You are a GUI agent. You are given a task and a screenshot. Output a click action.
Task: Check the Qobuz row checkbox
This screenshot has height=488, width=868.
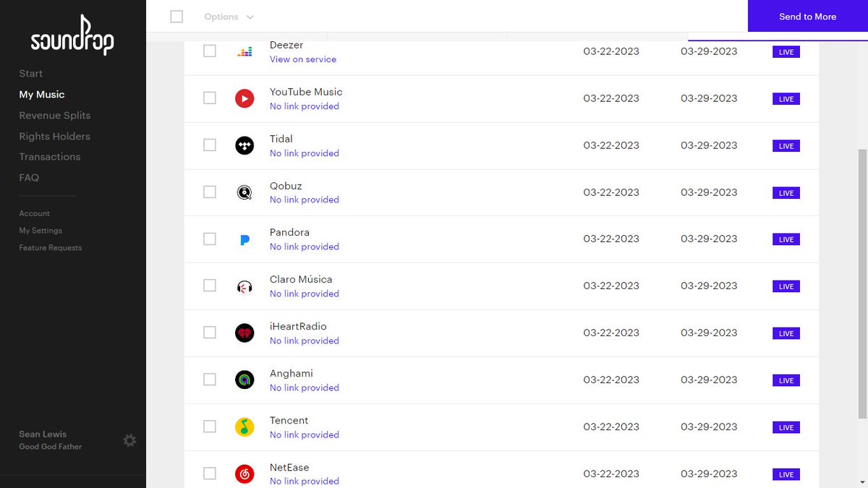tap(210, 192)
